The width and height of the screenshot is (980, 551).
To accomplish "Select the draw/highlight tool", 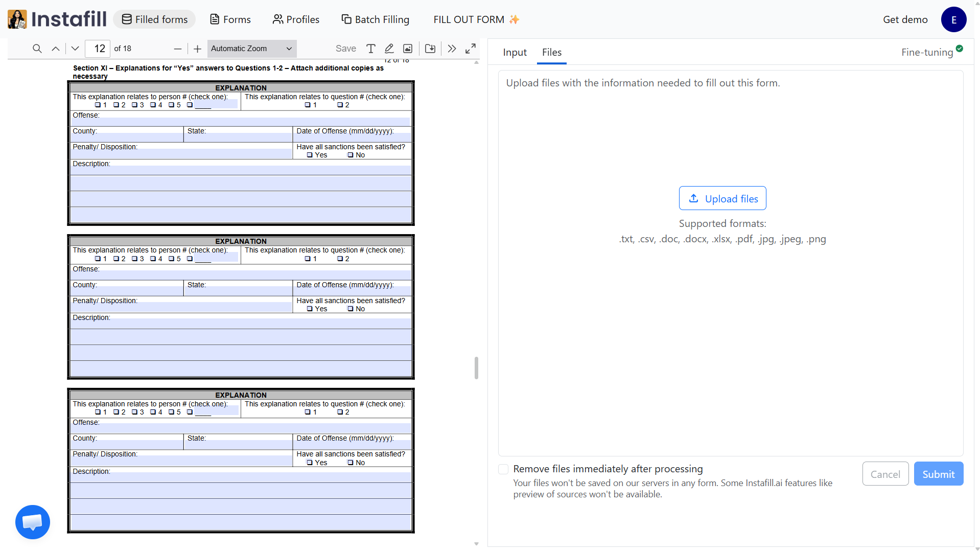I will coord(389,49).
